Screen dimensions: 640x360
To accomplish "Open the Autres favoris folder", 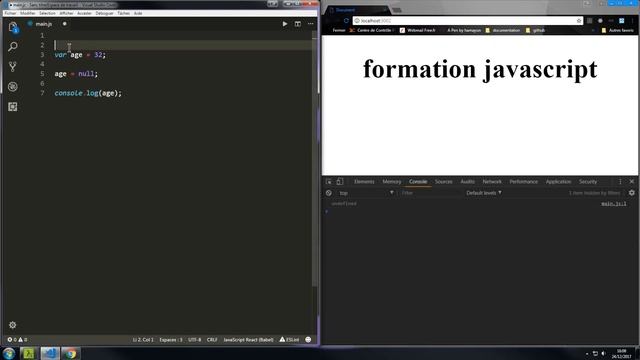I will pyautogui.click(x=618, y=30).
